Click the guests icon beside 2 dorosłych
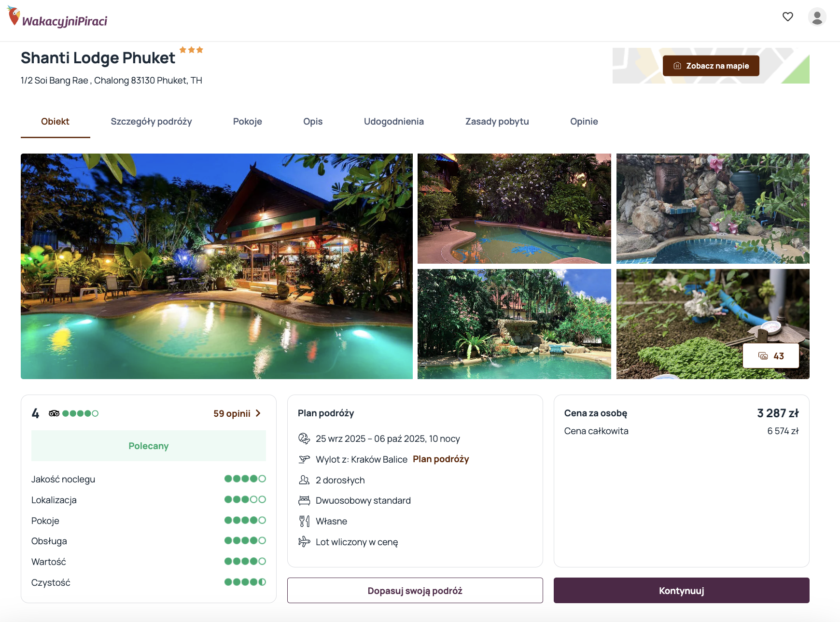Screen dimensions: 840x622 [304, 480]
